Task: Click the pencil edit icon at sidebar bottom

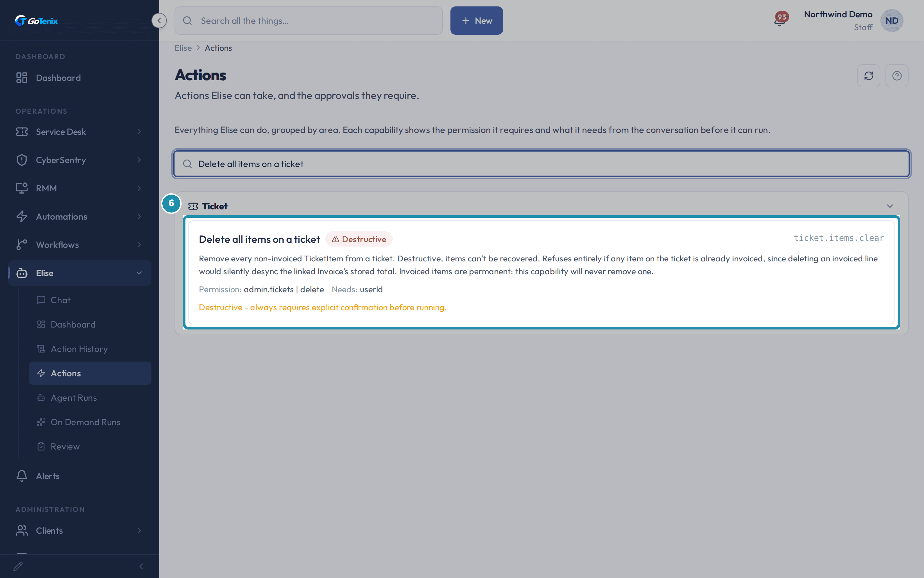Action: (x=18, y=566)
